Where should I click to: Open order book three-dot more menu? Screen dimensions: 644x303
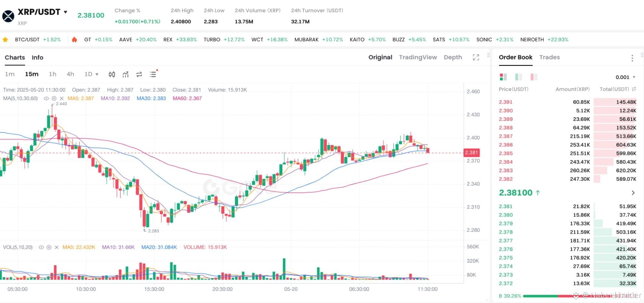[x=632, y=58]
